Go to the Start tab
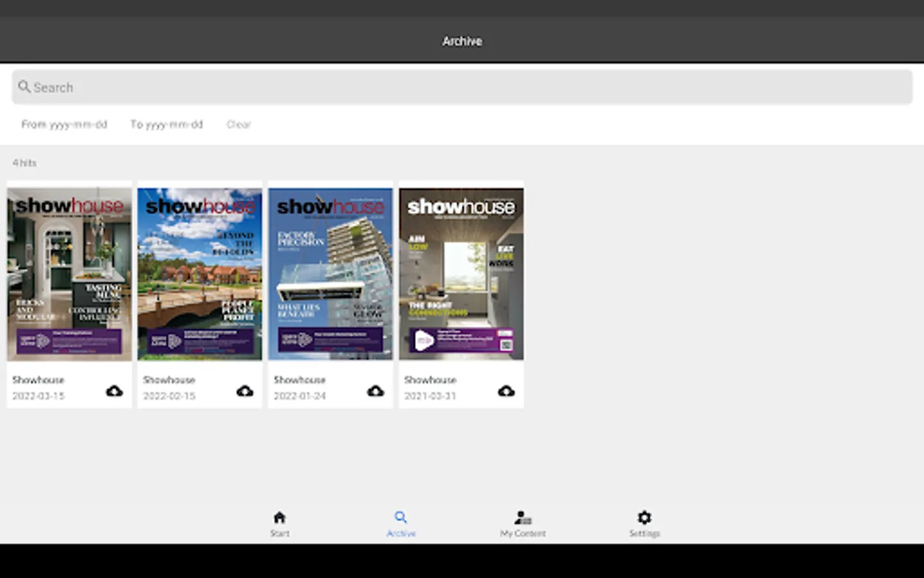The height and width of the screenshot is (578, 924). [x=280, y=523]
